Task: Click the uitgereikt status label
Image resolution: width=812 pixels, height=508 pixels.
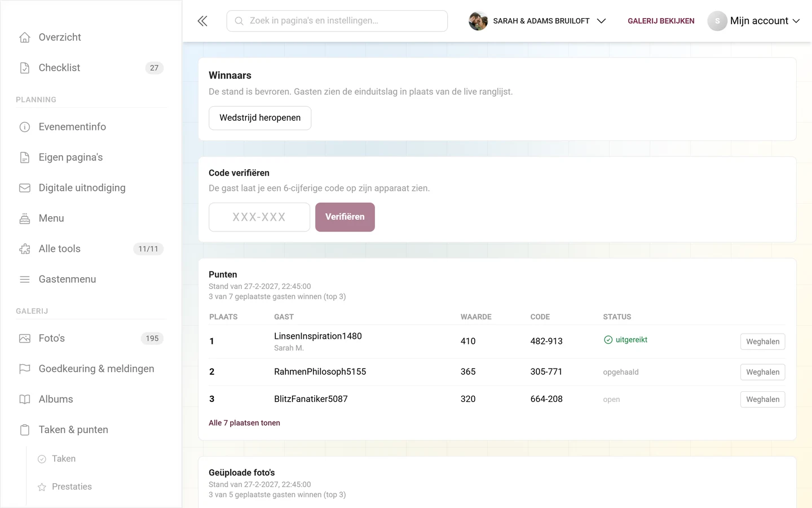Action: [625, 340]
